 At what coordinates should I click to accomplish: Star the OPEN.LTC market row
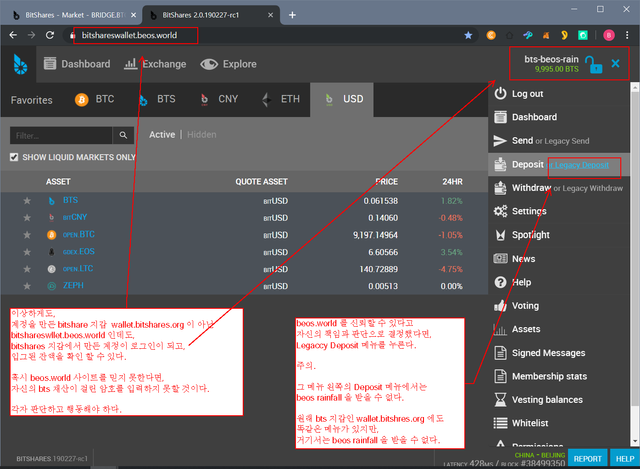tap(27, 269)
